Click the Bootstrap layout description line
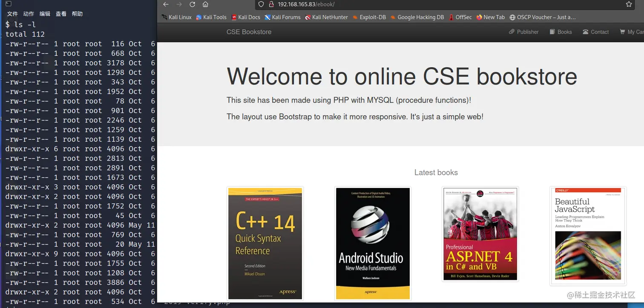 pos(355,117)
